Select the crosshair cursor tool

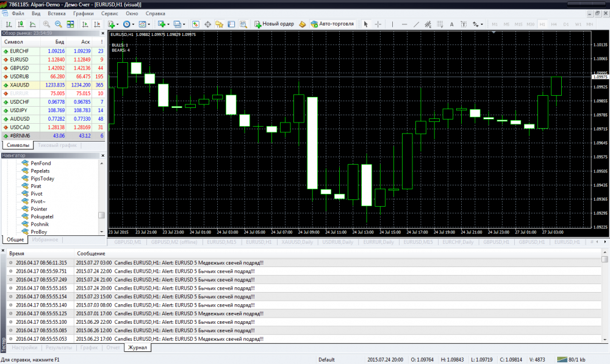point(378,24)
